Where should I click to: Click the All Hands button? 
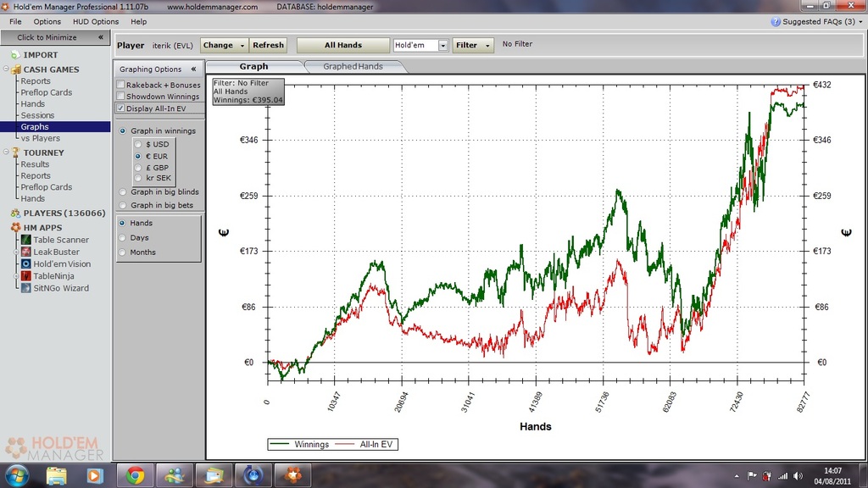343,46
